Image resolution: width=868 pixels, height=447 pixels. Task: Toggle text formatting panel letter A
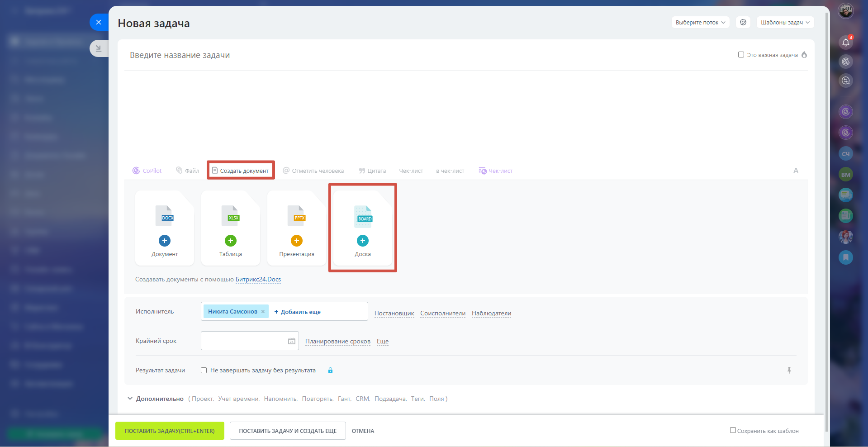(x=796, y=171)
